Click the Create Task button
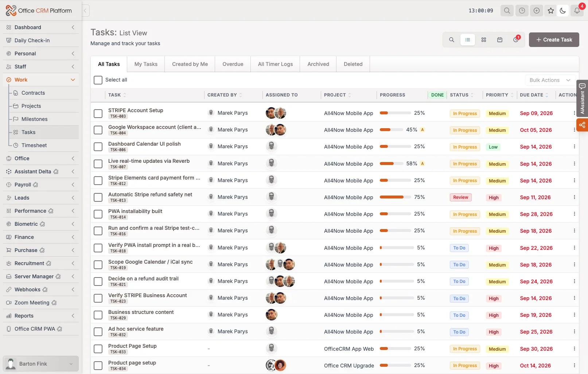 point(554,40)
